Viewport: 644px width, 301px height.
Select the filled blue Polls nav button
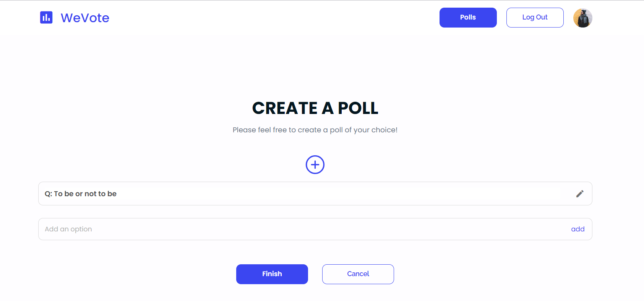click(468, 18)
